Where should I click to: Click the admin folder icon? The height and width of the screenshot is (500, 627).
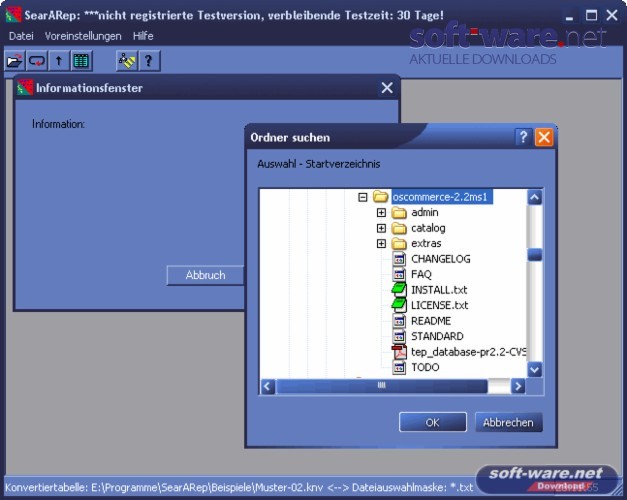[x=399, y=212]
